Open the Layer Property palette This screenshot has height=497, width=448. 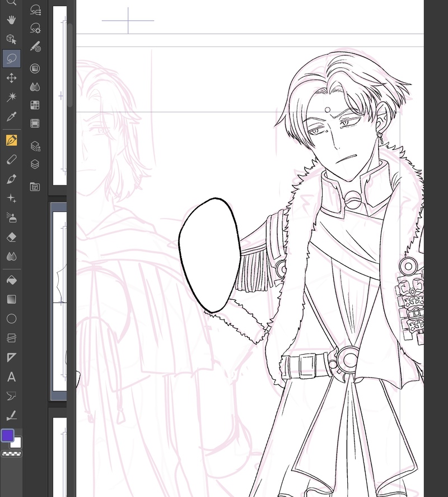point(35,146)
